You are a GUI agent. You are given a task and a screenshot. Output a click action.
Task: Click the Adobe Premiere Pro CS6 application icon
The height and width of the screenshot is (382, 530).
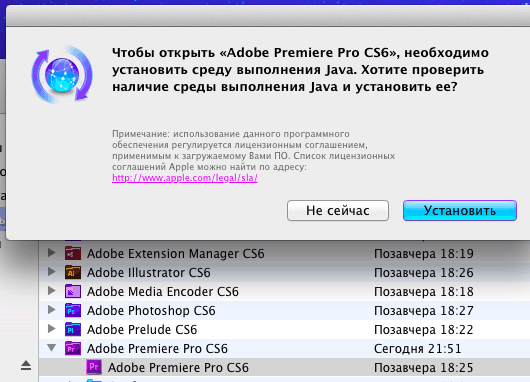pyautogui.click(x=94, y=367)
